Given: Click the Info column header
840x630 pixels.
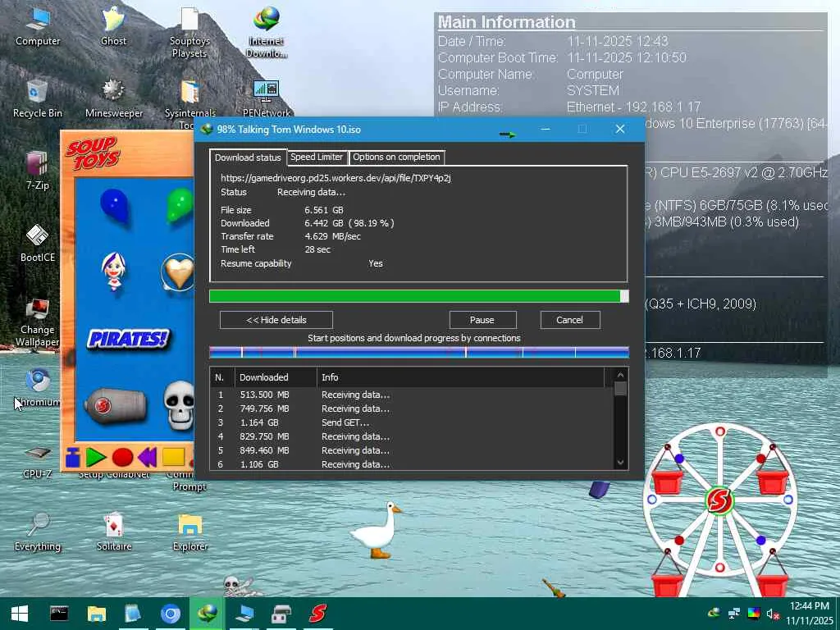Looking at the screenshot, I should pyautogui.click(x=461, y=377).
